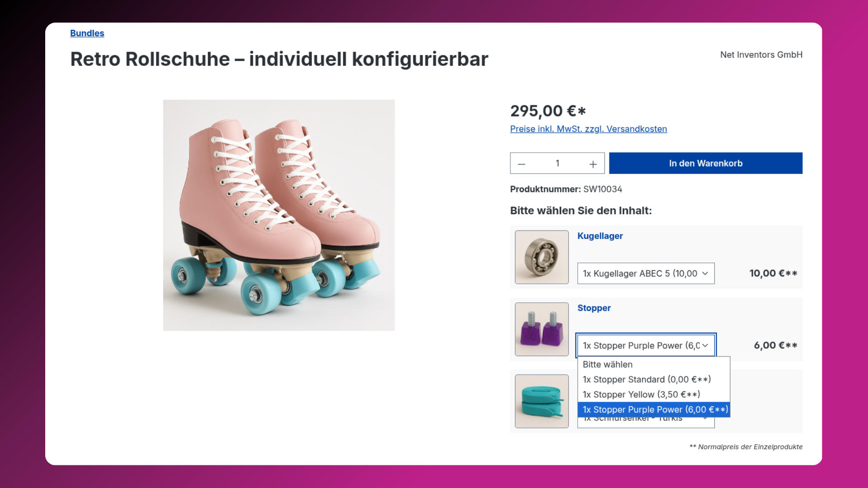This screenshot has width=868, height=488.
Task: Open the purple Stopper thumbnail image
Action: click(x=542, y=329)
